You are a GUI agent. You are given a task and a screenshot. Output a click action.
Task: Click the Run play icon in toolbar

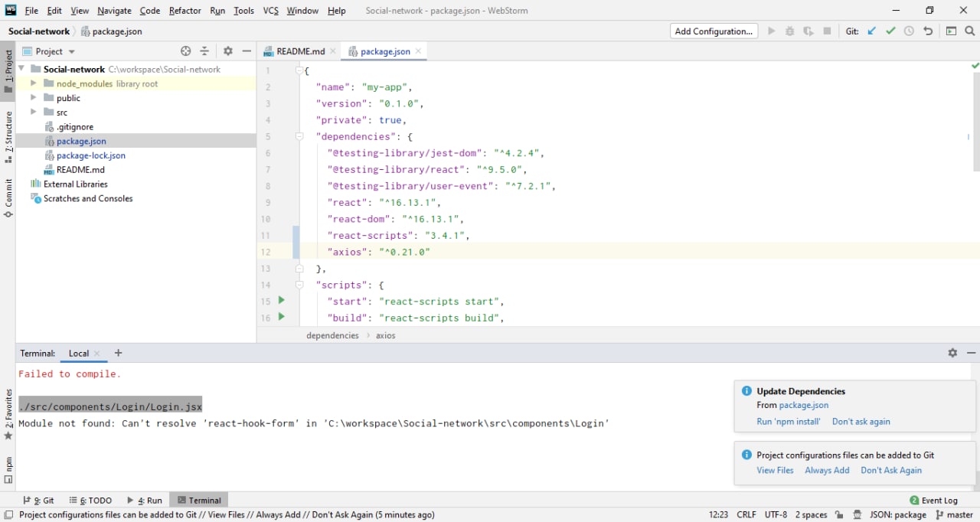tap(772, 31)
